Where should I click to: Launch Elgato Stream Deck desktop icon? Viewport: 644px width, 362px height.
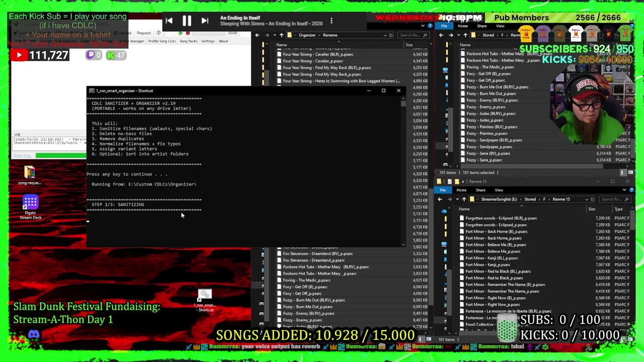[30, 207]
